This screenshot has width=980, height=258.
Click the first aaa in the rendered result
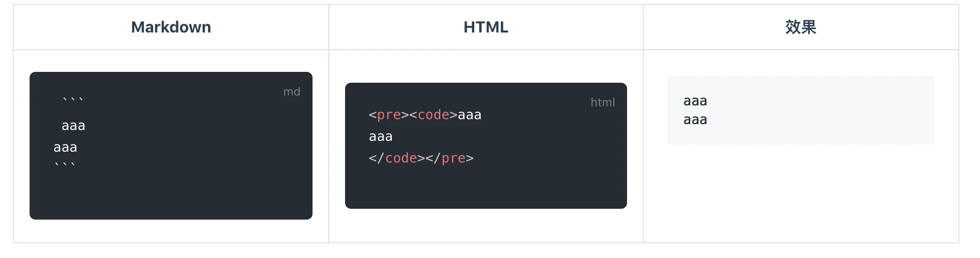coord(696,101)
